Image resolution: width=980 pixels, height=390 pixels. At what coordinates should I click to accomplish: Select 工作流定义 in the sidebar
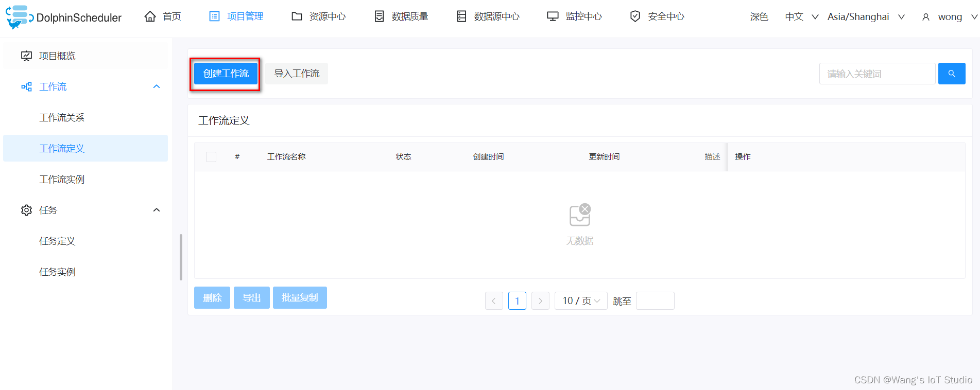(85, 148)
